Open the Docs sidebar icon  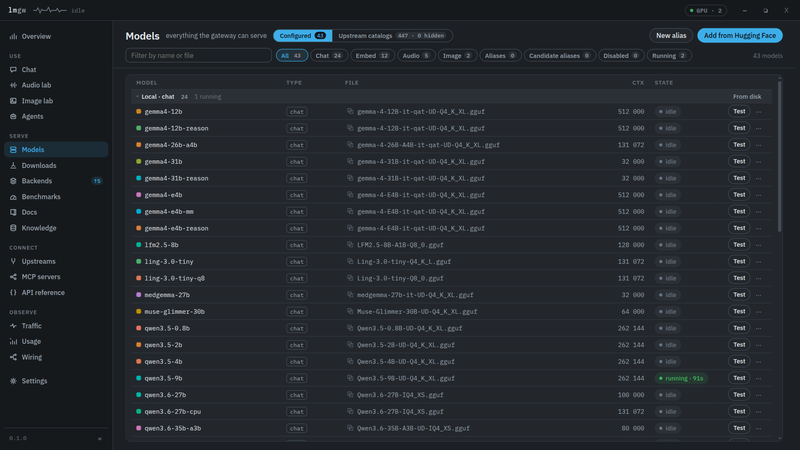(13, 212)
